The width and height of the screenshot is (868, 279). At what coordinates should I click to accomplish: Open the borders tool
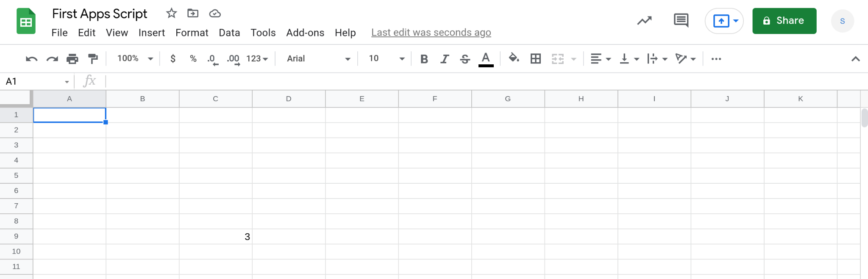pos(536,59)
